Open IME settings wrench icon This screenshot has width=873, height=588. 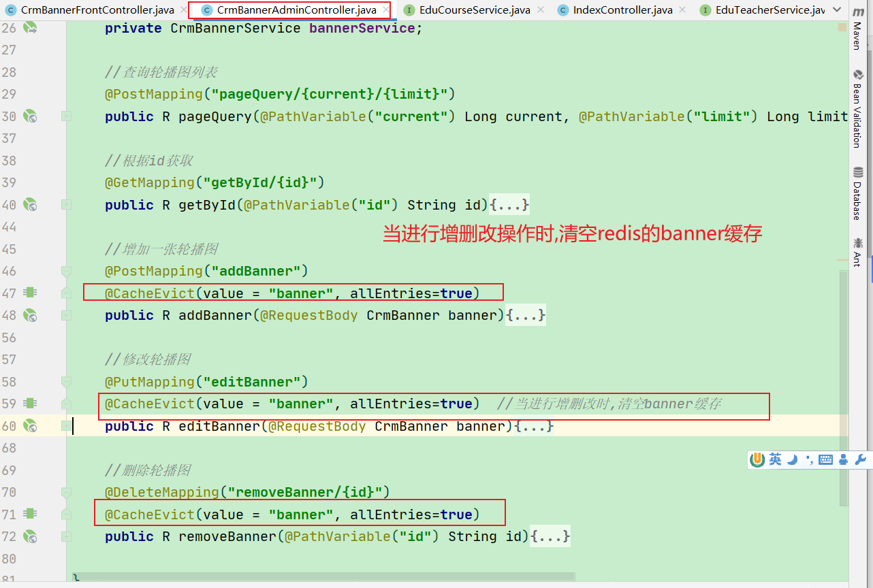(x=860, y=459)
